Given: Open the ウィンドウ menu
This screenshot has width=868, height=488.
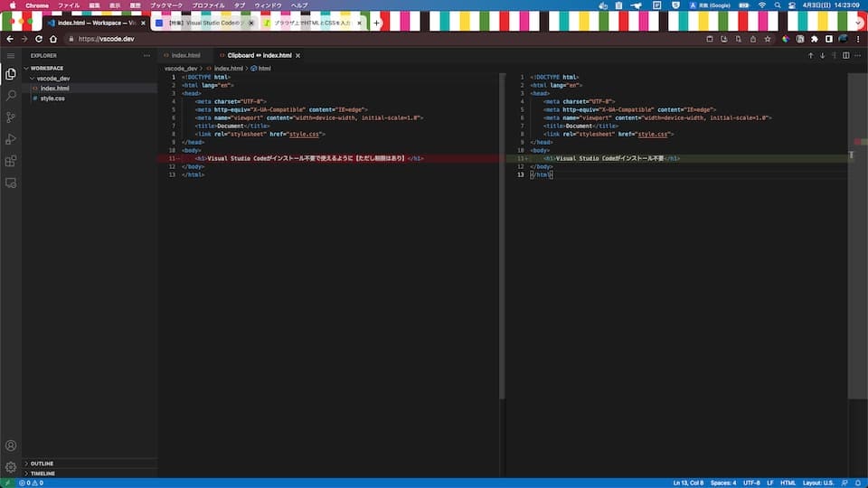Looking at the screenshot, I should click(268, 5).
